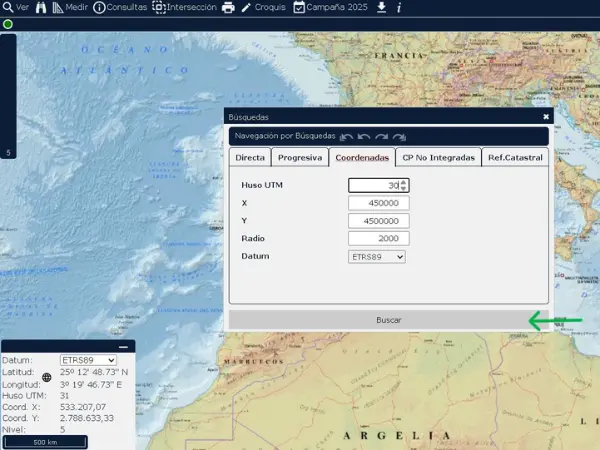Open the Croquis pencil tool
Image resolution: width=600 pixels, height=450 pixels.
[x=263, y=7]
